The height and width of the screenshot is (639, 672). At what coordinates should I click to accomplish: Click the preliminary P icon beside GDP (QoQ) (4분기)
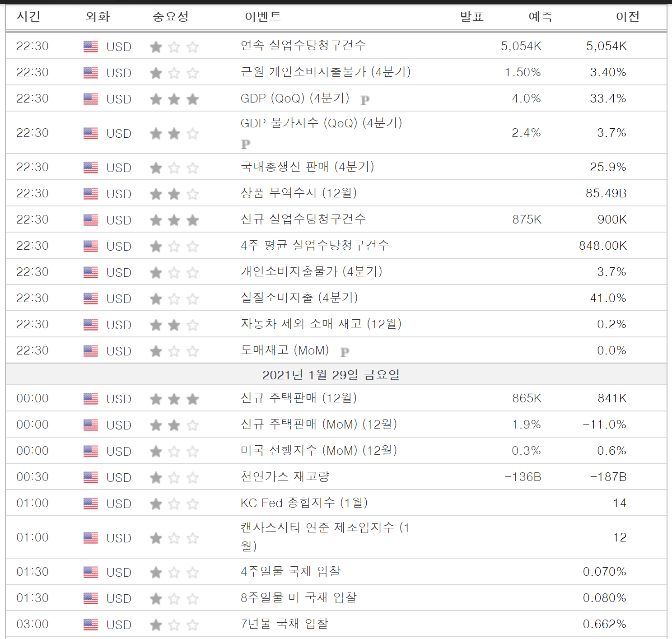point(365,100)
